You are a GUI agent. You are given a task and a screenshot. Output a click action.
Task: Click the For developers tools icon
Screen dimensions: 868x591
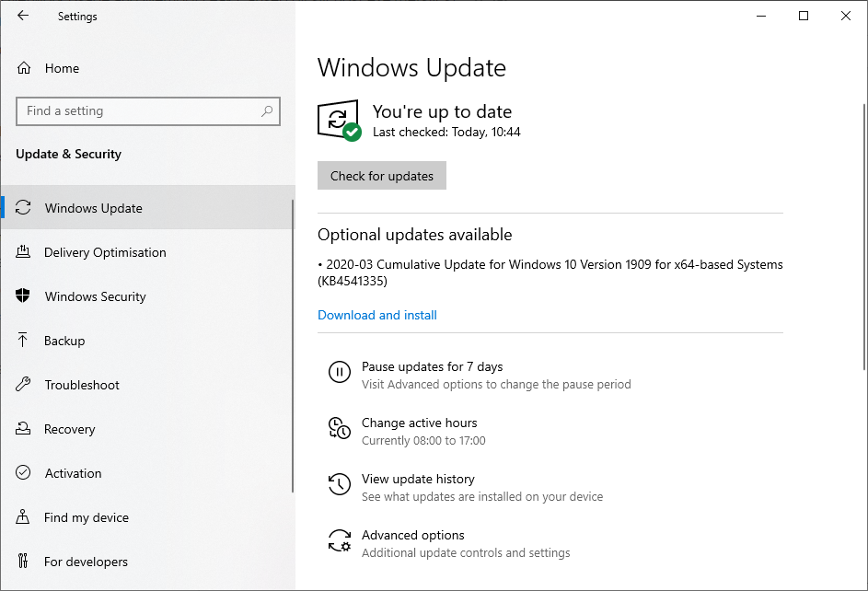(x=23, y=562)
